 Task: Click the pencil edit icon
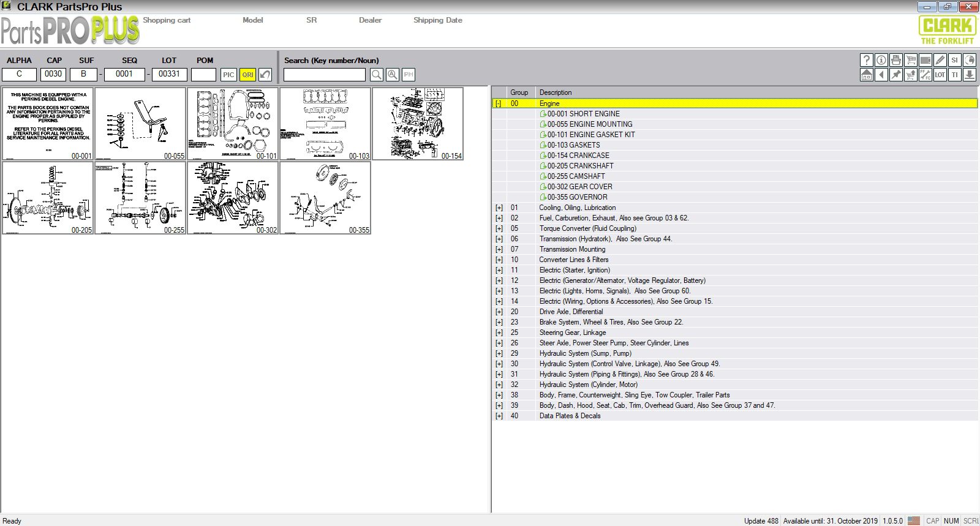point(940,60)
